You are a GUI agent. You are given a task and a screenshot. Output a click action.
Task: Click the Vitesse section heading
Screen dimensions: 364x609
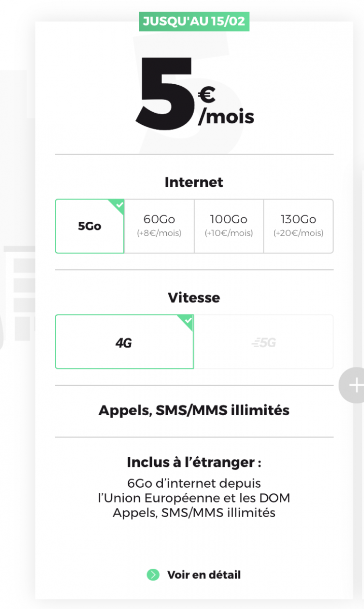click(x=194, y=297)
